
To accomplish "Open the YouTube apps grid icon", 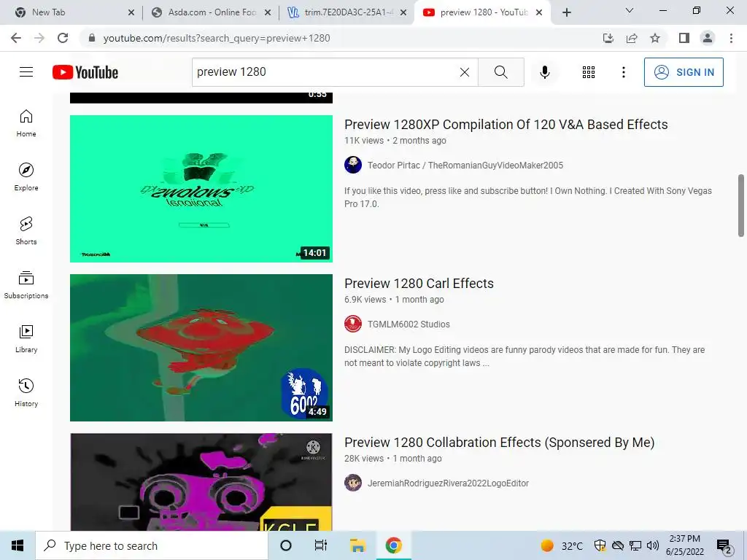I will pyautogui.click(x=589, y=72).
